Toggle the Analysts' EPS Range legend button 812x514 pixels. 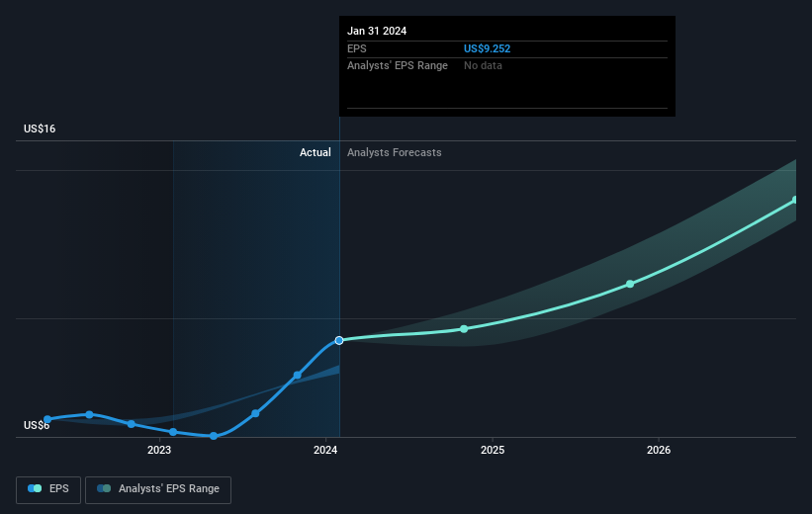click(x=158, y=489)
